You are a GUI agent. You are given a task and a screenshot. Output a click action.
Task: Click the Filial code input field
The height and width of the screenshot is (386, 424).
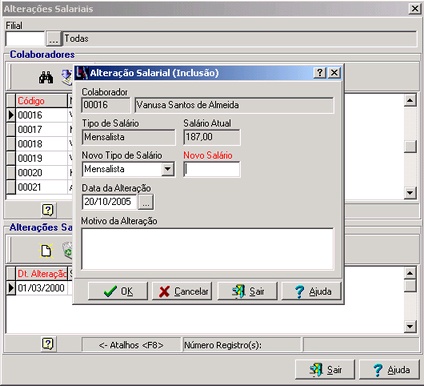click(x=25, y=39)
